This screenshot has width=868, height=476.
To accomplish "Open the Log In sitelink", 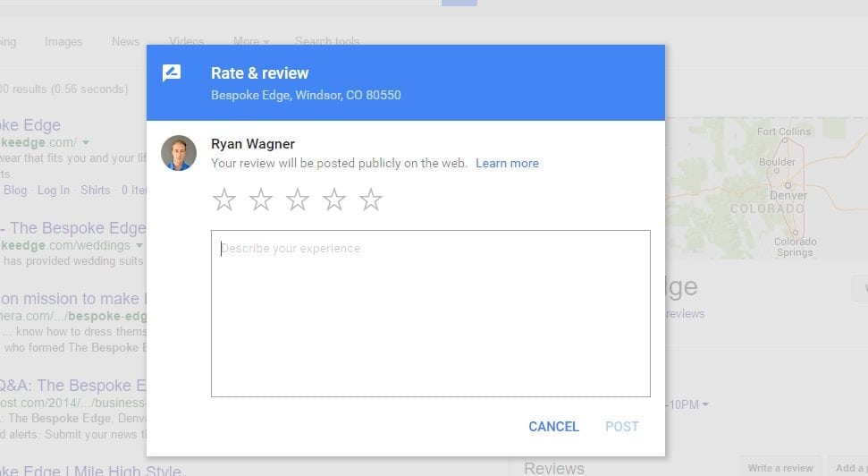I will pyautogui.click(x=54, y=190).
